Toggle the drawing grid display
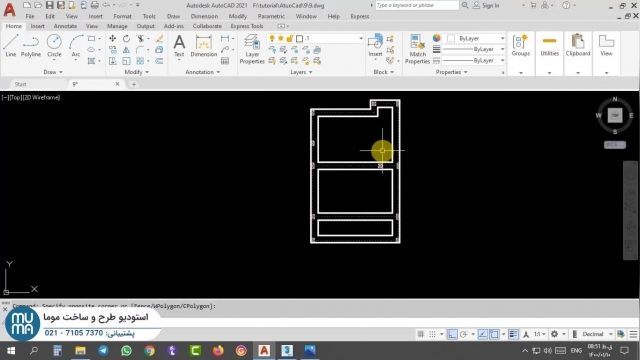 pos(421,334)
